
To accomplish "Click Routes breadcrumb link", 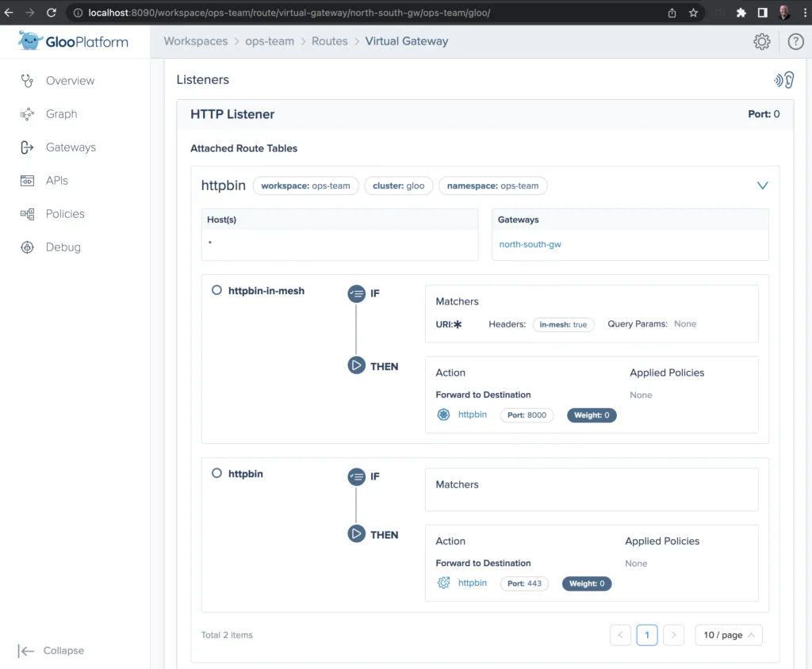I will pyautogui.click(x=329, y=41).
